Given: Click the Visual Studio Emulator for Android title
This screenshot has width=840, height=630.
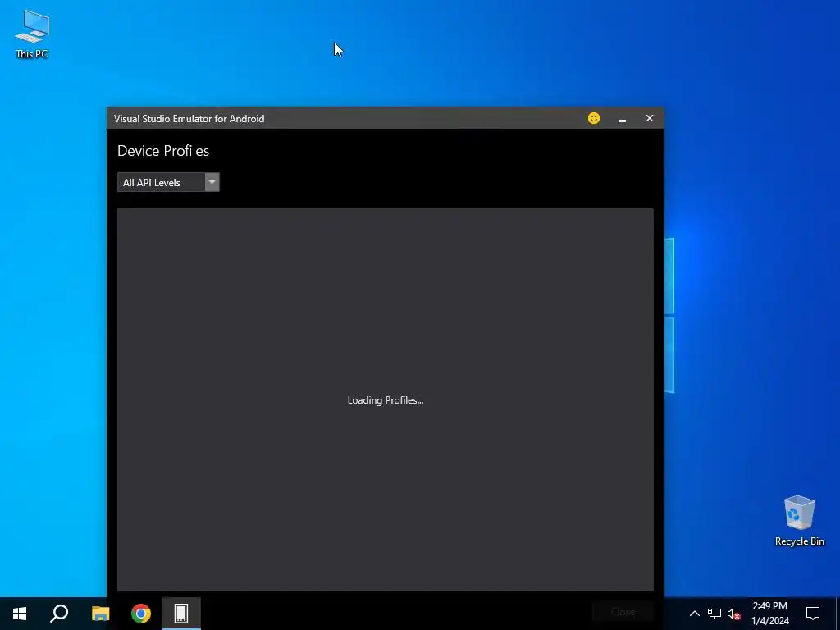Looking at the screenshot, I should pos(189,119).
